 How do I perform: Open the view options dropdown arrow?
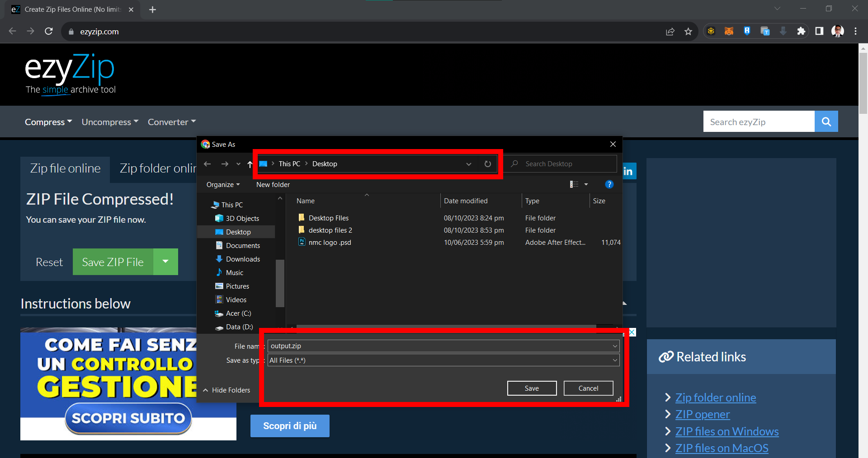pos(586,184)
